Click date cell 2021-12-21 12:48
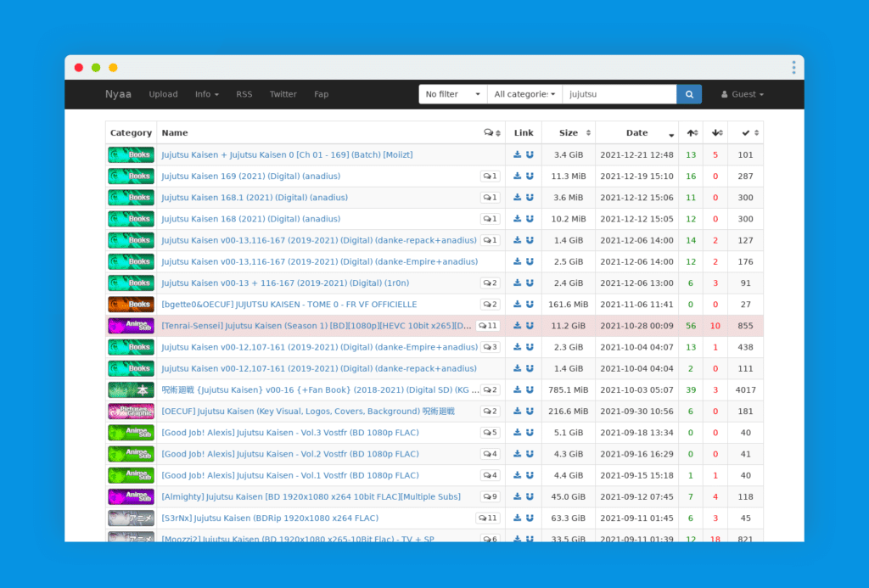This screenshot has height=588, width=869. pyautogui.click(x=636, y=154)
